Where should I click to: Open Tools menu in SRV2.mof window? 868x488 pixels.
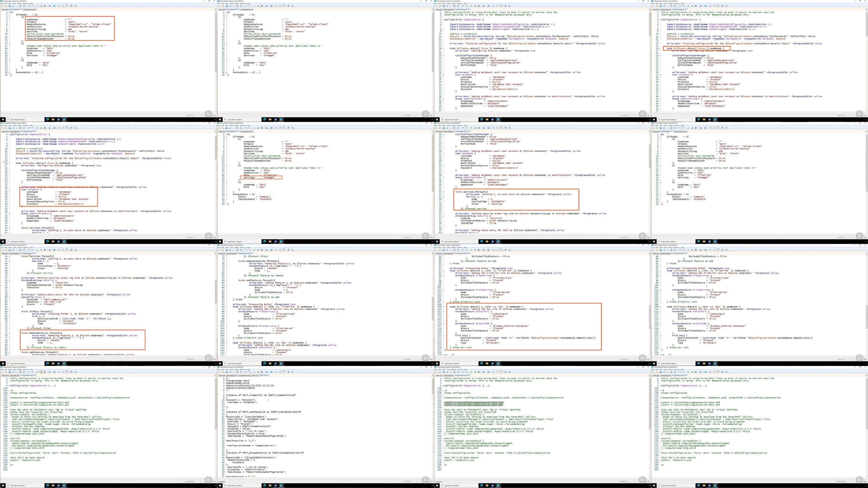tap(232, 370)
